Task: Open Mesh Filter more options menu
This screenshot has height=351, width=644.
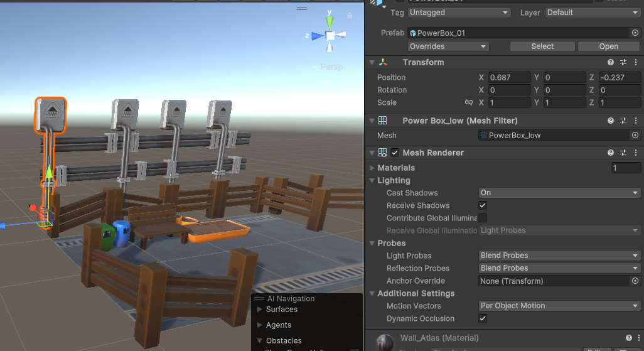Action: [636, 121]
